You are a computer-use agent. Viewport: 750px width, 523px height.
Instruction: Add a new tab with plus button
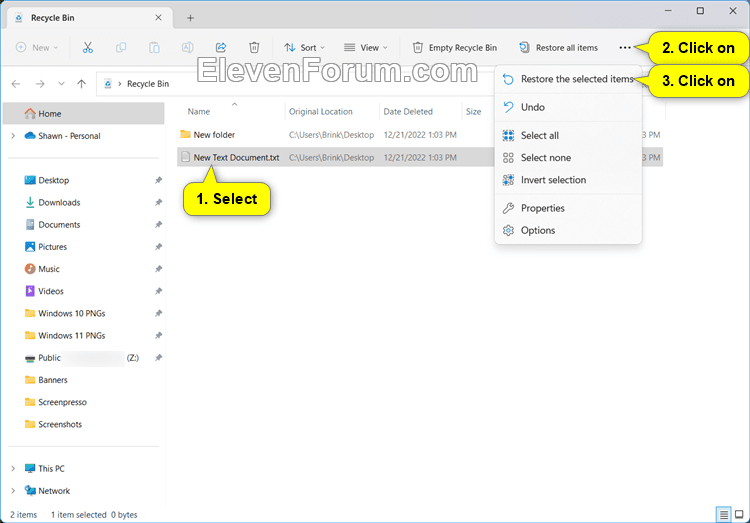coord(190,18)
